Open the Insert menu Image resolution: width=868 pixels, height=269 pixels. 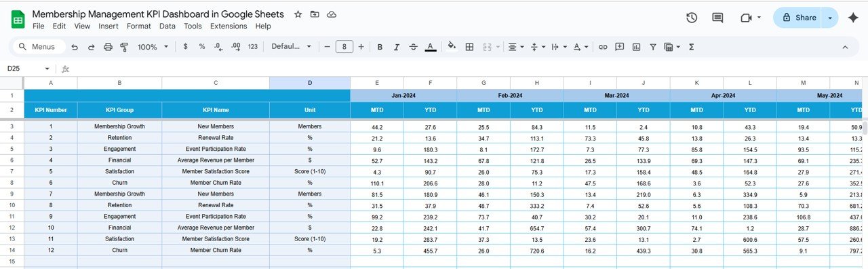pos(108,26)
